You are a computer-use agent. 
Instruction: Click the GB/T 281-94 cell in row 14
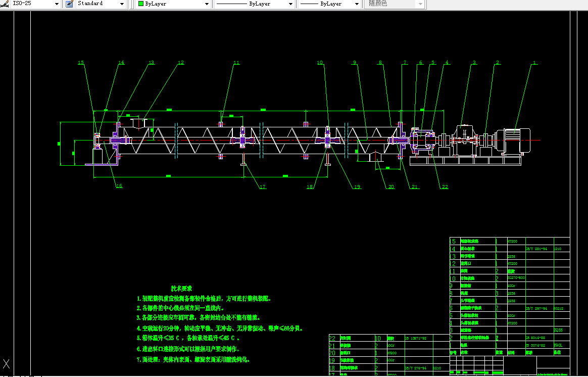pos(536,249)
